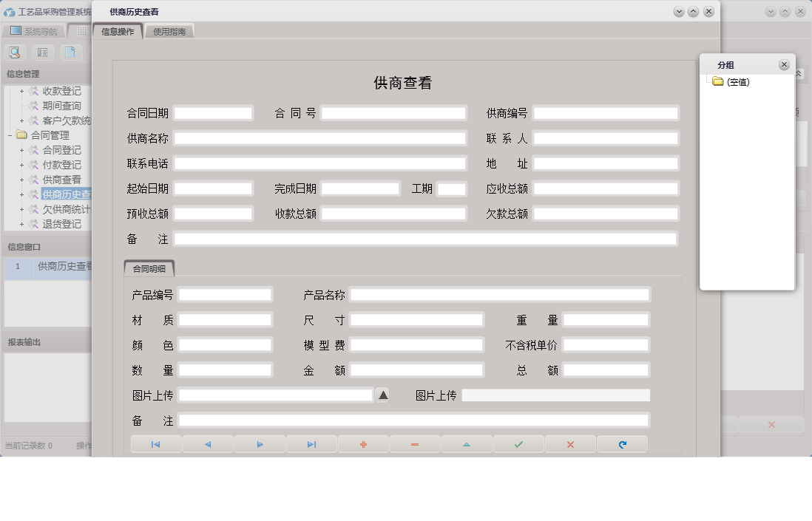Screen dimensions: 812x521
Task: Jump to the first record
Action: [x=156, y=443]
